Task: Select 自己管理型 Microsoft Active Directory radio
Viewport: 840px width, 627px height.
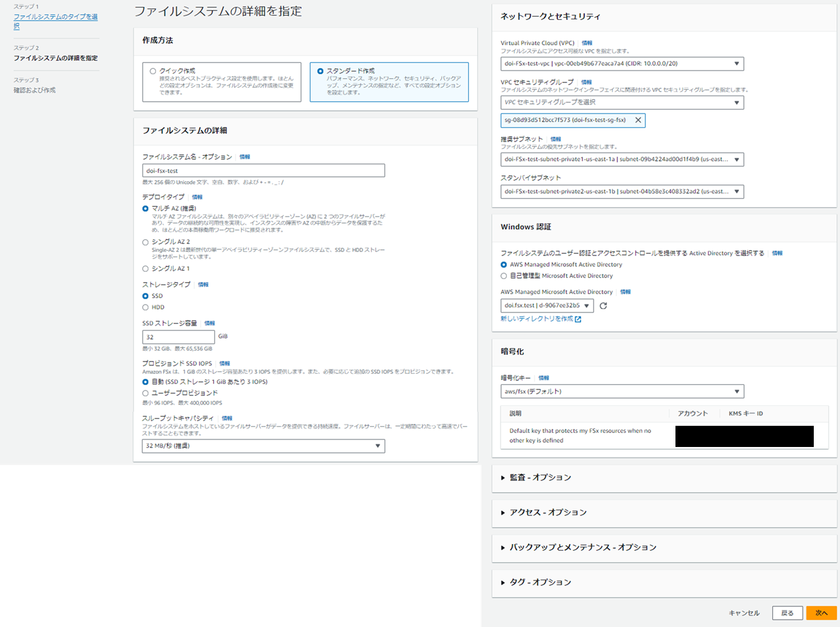Action: [504, 276]
